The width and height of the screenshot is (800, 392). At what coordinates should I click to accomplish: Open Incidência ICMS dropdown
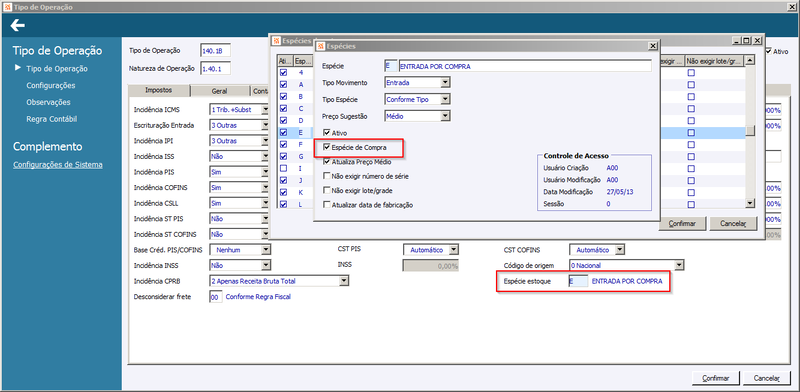pyautogui.click(x=265, y=110)
